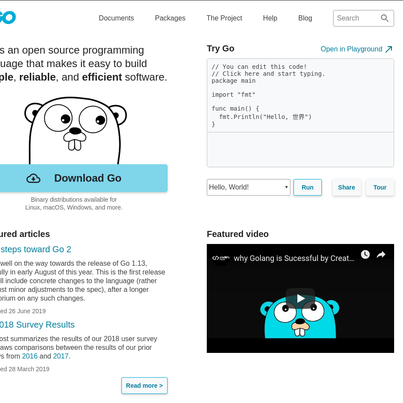Click the video channel avatar icon
The image size is (403, 403).
point(221,258)
